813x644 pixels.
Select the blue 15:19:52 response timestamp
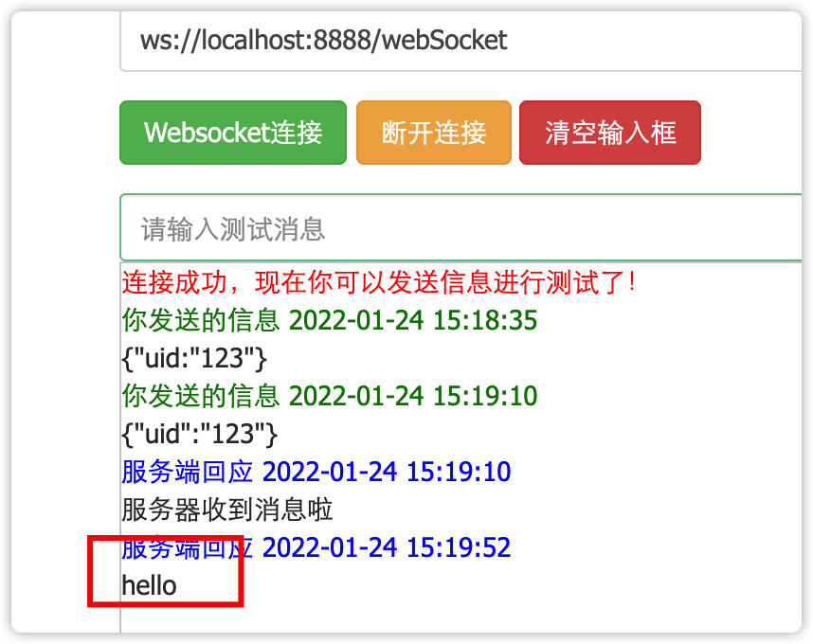tap(459, 547)
